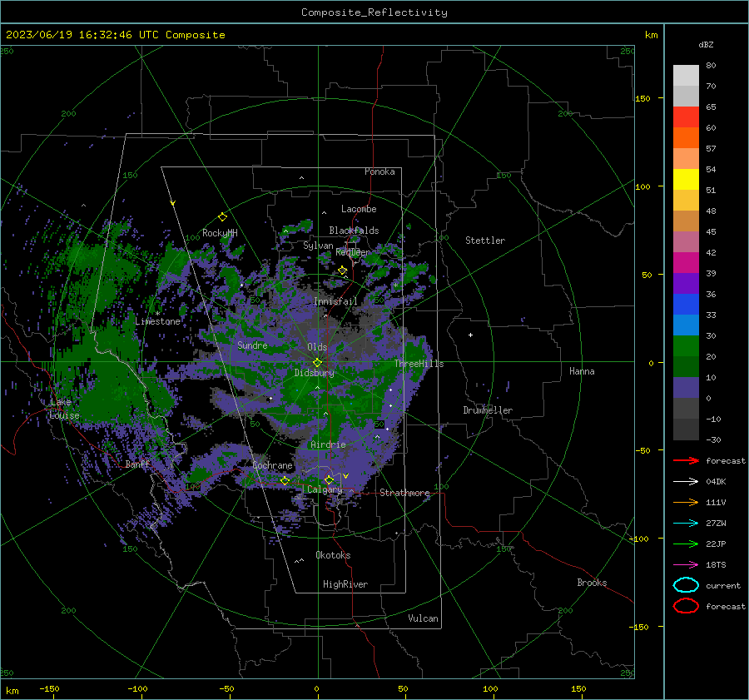The height and width of the screenshot is (700, 749).
Task: Click the Cochrane town label
Action: (x=272, y=465)
